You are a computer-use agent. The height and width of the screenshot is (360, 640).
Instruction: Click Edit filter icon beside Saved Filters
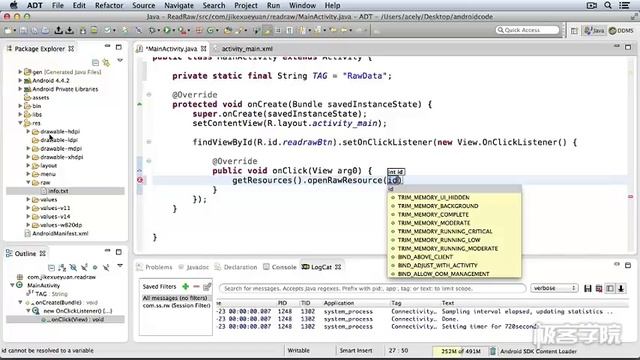[207, 287]
